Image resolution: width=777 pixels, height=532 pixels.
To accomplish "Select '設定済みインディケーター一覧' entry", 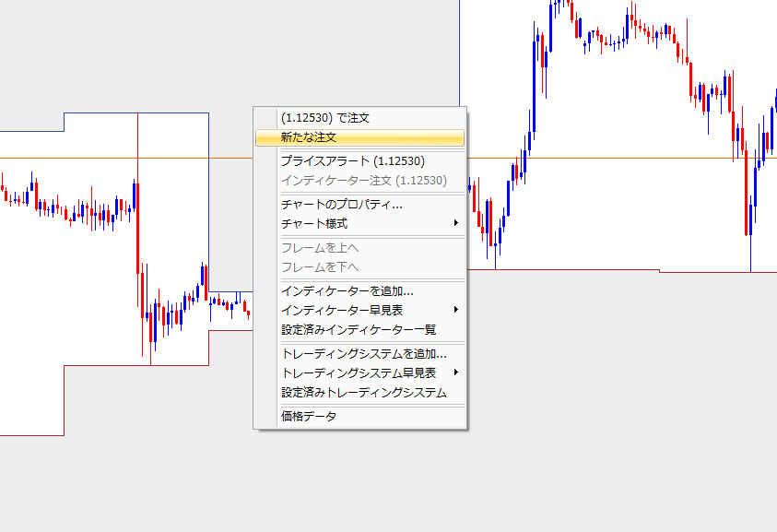I will point(359,330).
